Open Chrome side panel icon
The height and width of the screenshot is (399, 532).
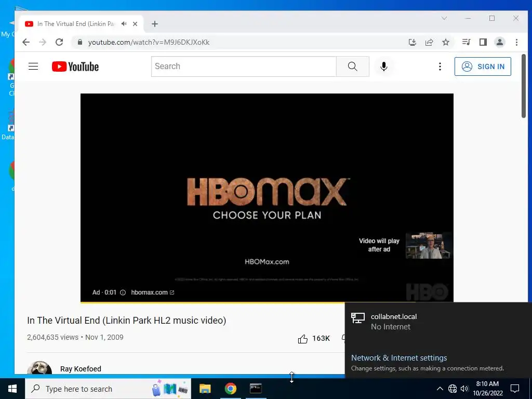483,42
